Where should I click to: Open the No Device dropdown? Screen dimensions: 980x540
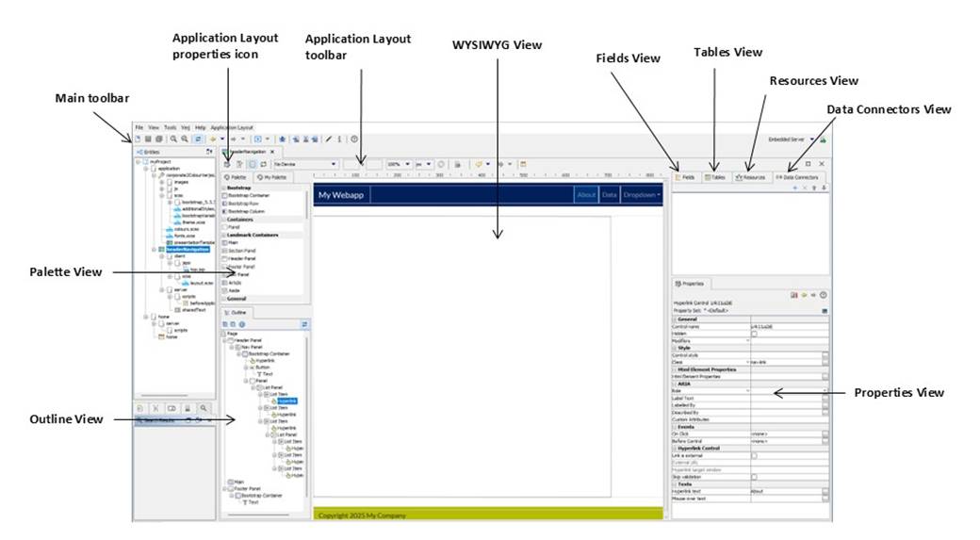pos(304,163)
